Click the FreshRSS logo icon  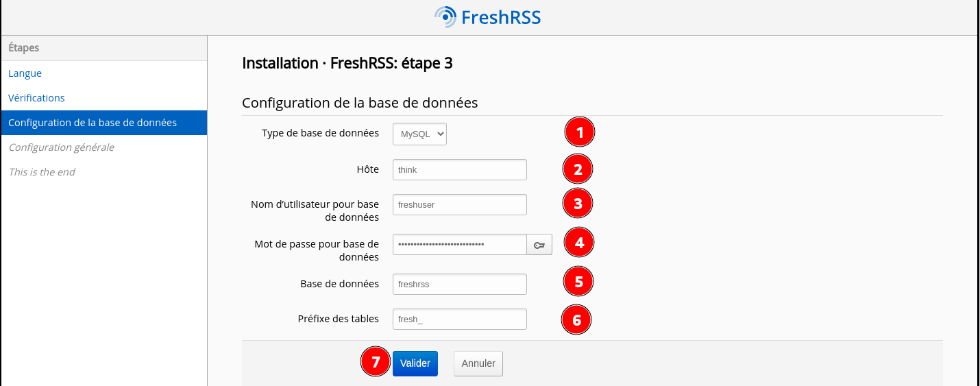[445, 16]
